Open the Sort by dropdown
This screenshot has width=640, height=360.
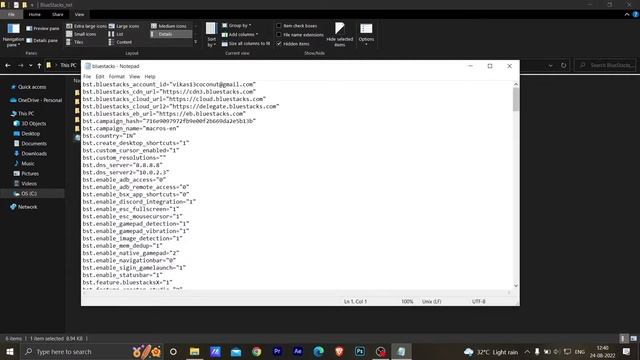(x=211, y=35)
